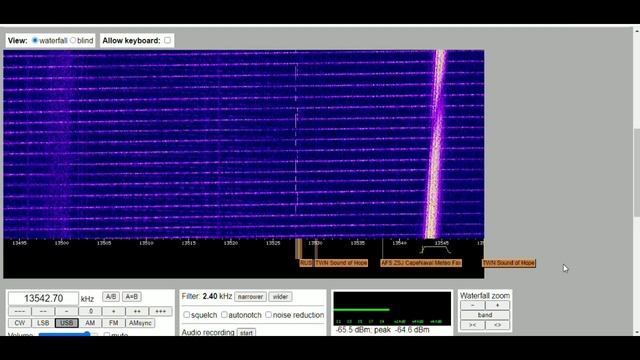Toggle the squelch checkbox
Screen dimensions: 640x360
(x=187, y=315)
